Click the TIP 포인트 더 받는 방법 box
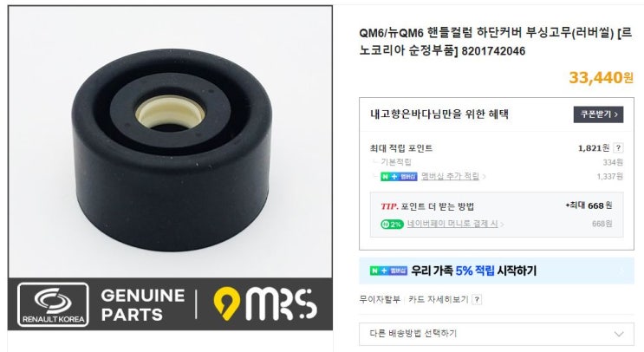The height and width of the screenshot is (352, 644). coord(496,214)
